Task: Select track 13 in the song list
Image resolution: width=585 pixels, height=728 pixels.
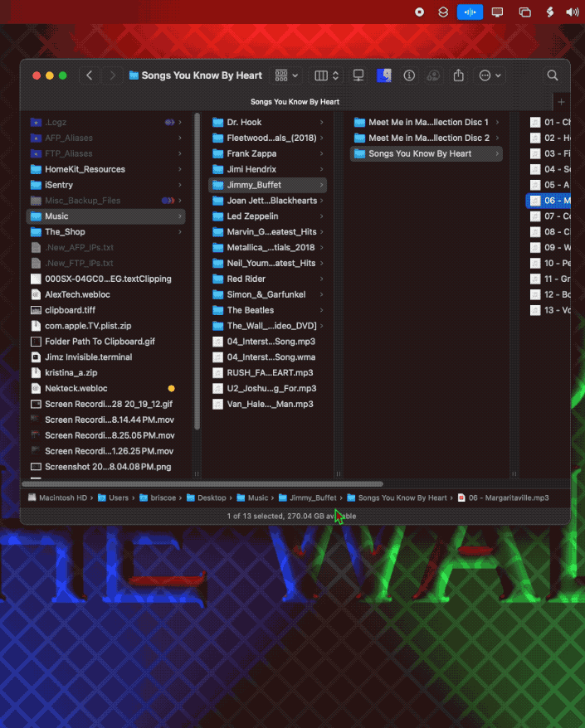Action: (549, 310)
